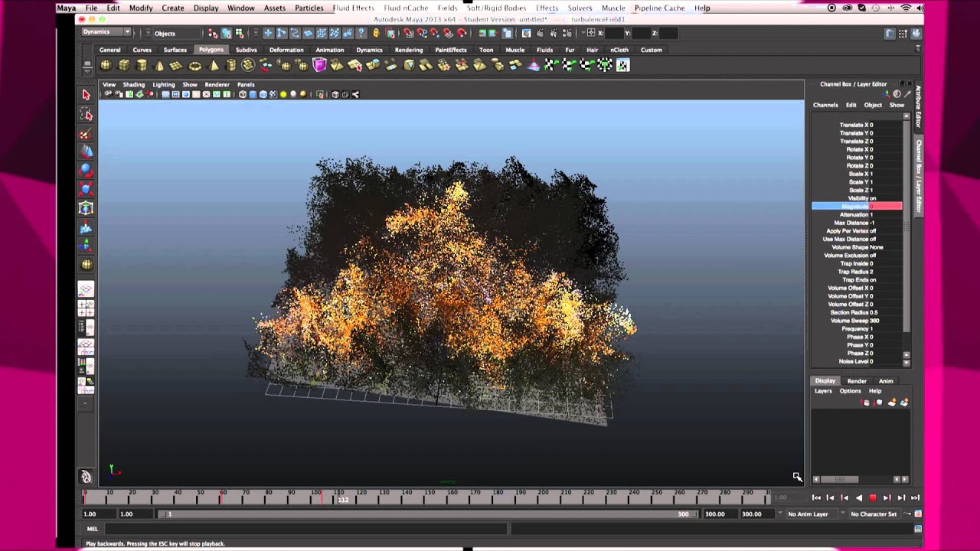Create a polygon cube from shelf
Viewport: 980px width, 551px height.
(x=123, y=65)
